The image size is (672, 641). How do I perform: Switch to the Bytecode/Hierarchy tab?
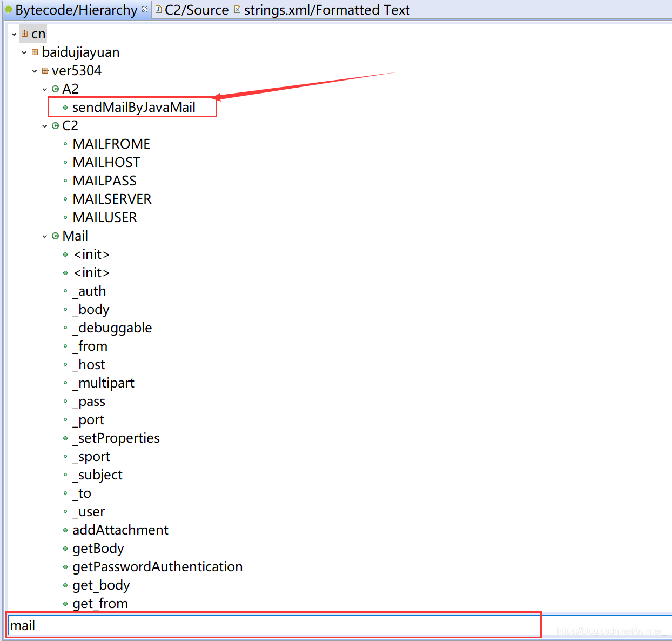click(76, 10)
